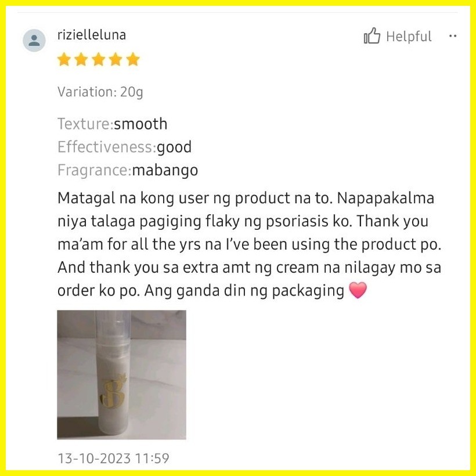The width and height of the screenshot is (476, 476).
Task: Open the three-dot more options menu
Action: coord(453,36)
